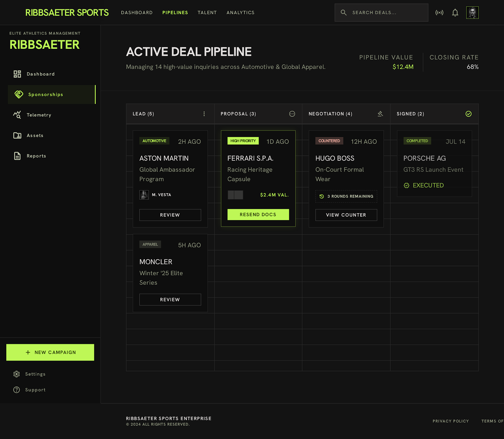Click the Settings gear icon
Viewport: 504px width, 439px height.
[17, 374]
